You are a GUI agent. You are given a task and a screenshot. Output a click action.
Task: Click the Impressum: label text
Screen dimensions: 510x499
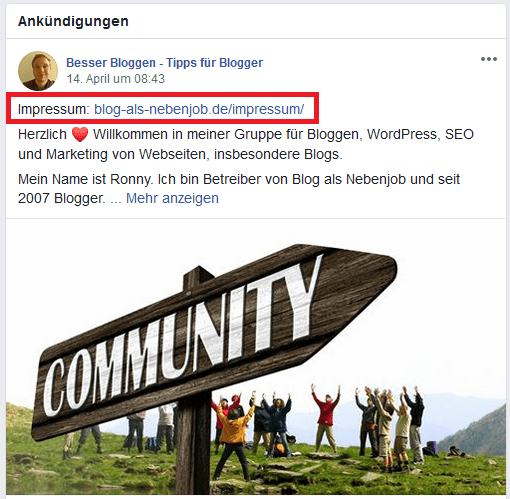pos(54,109)
